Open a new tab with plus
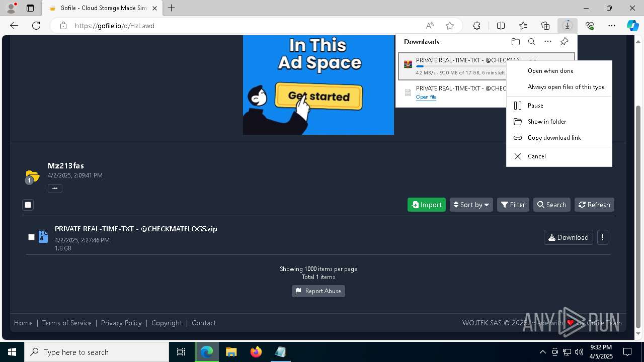 coord(172,8)
